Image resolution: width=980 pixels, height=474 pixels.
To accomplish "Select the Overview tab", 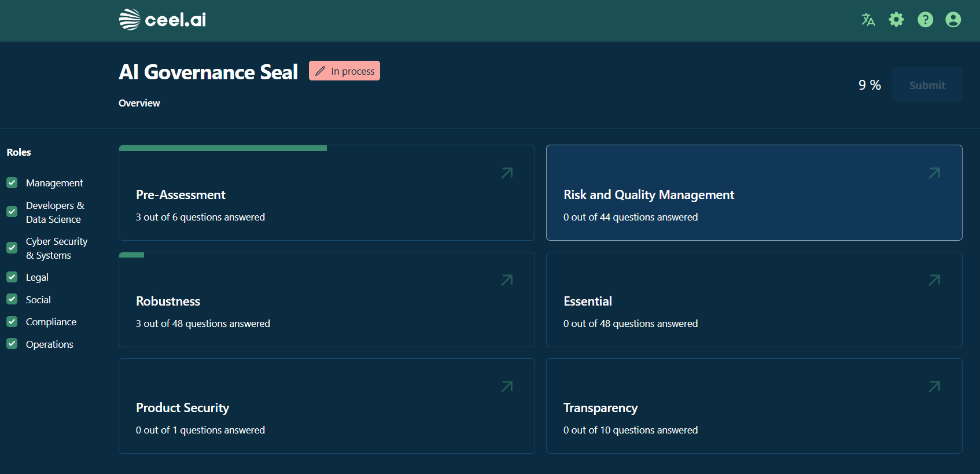I will 139,103.
